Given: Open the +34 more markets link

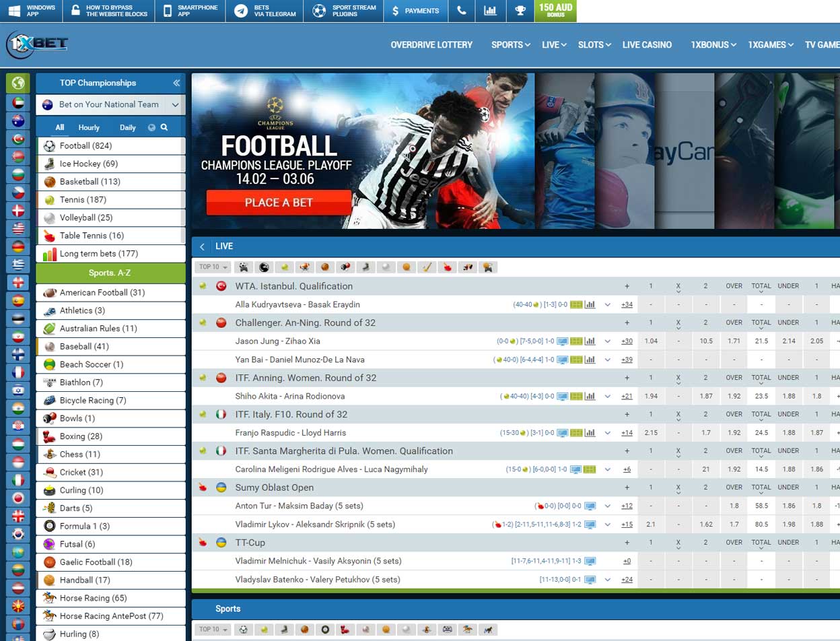Looking at the screenshot, I should (x=627, y=304).
